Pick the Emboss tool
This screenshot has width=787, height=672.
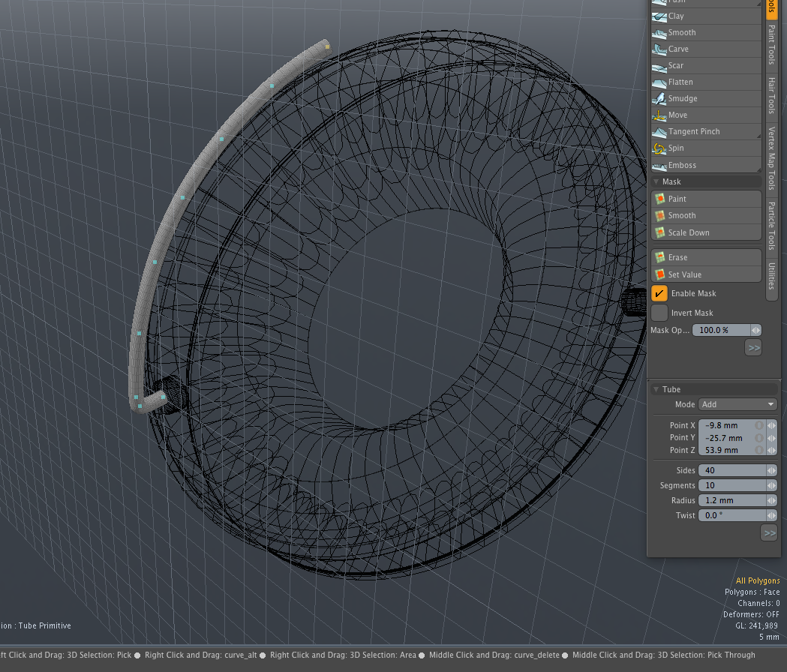[706, 165]
